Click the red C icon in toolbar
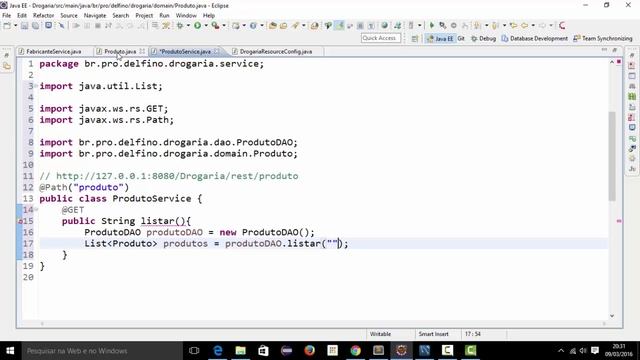Viewport: 640px width, 360px height. (562, 26)
